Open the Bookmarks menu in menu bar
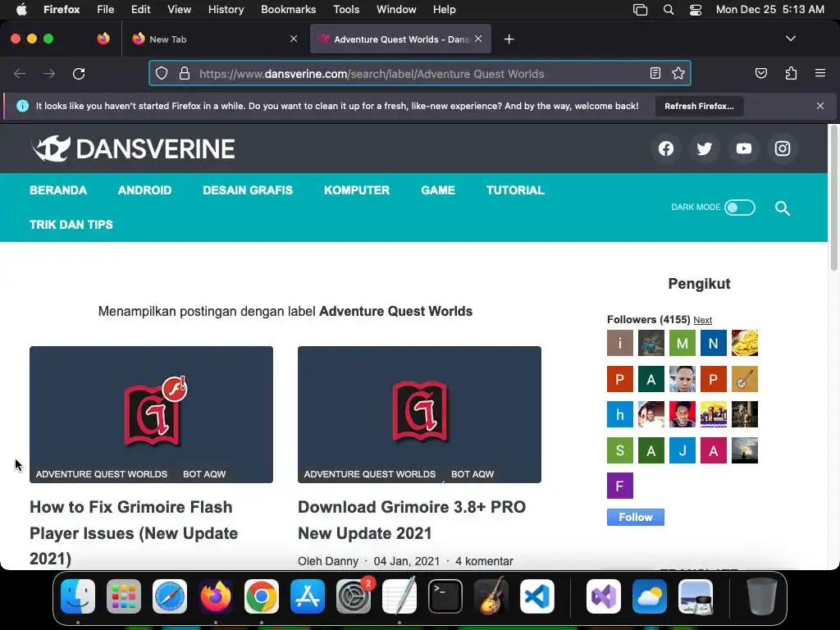The width and height of the screenshot is (840, 630). click(x=288, y=9)
